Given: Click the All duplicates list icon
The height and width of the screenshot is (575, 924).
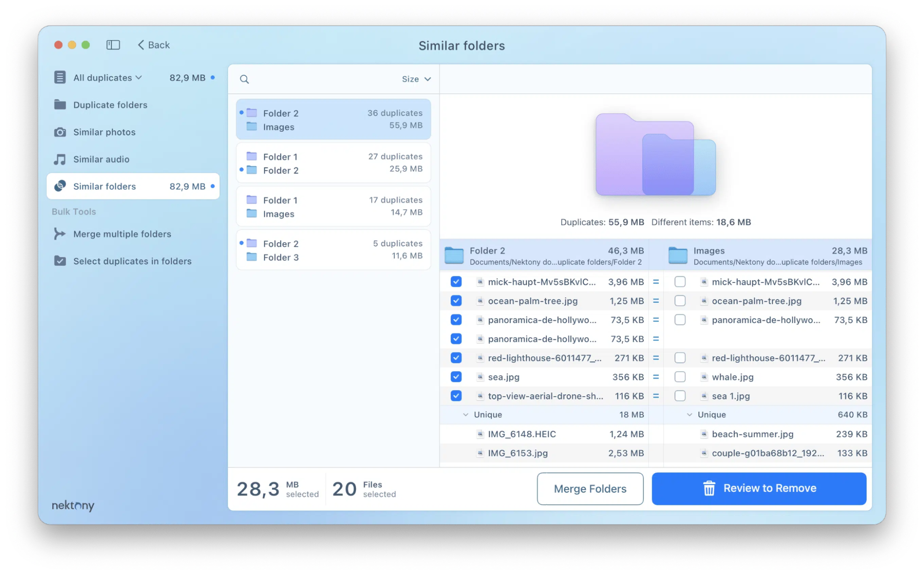Looking at the screenshot, I should click(x=60, y=77).
